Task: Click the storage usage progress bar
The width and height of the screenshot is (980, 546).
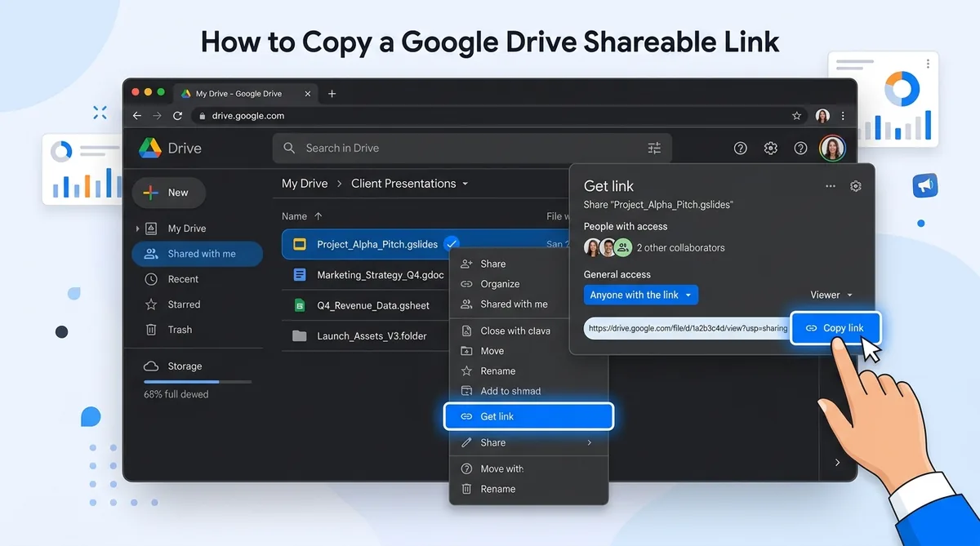Action: pos(198,382)
